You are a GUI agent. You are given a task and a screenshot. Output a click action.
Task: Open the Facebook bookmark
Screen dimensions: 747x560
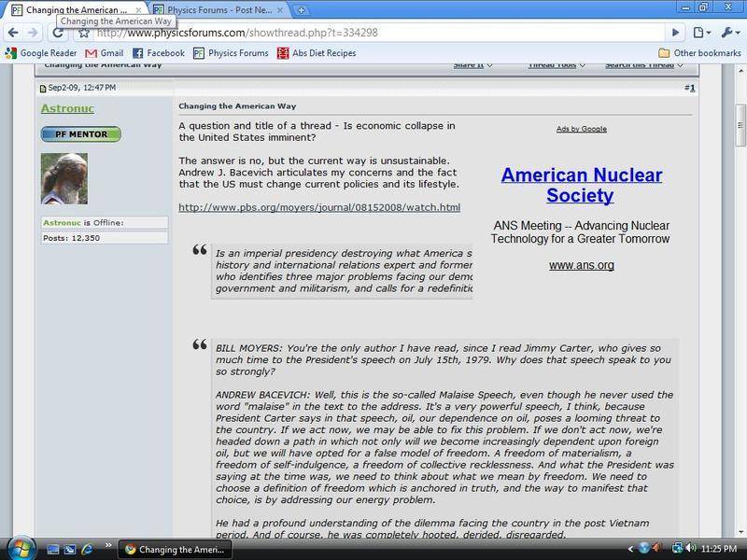tap(159, 53)
